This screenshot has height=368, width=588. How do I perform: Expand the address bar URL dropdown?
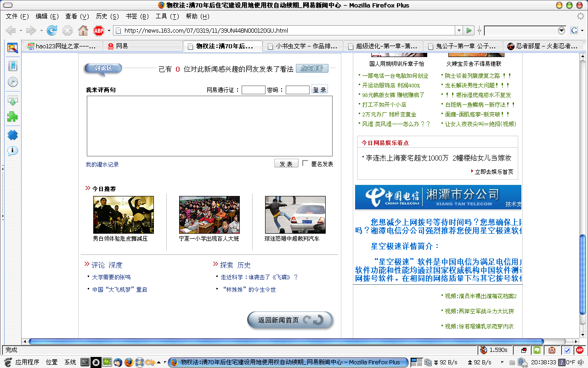pos(459,31)
